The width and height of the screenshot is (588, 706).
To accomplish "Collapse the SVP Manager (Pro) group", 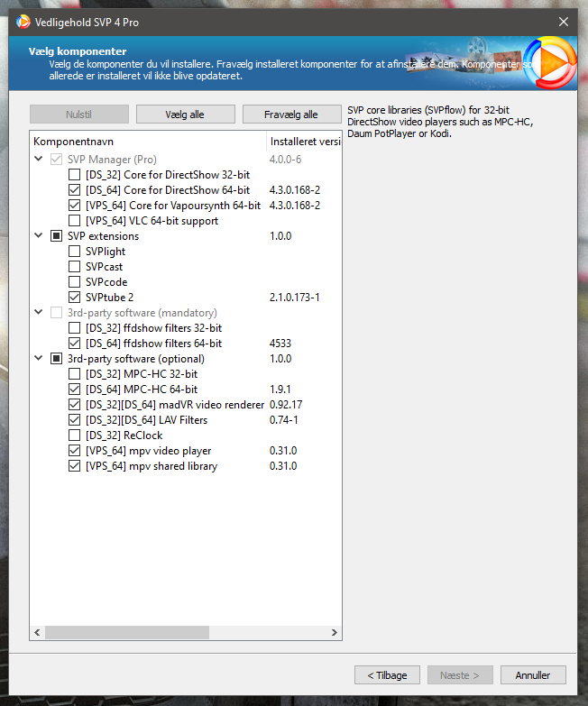I will click(39, 160).
